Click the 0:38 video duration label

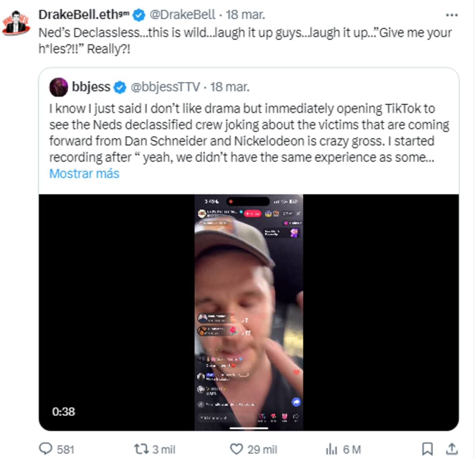coord(63,411)
